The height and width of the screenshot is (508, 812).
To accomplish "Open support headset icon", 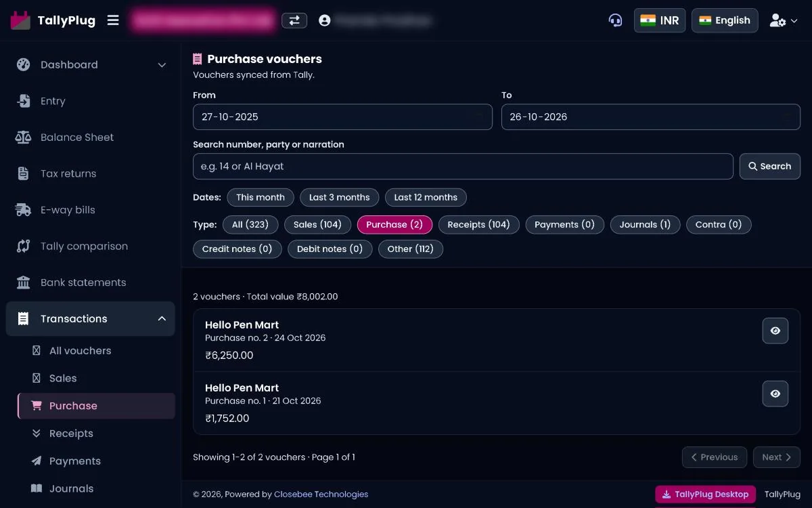I will [615, 20].
